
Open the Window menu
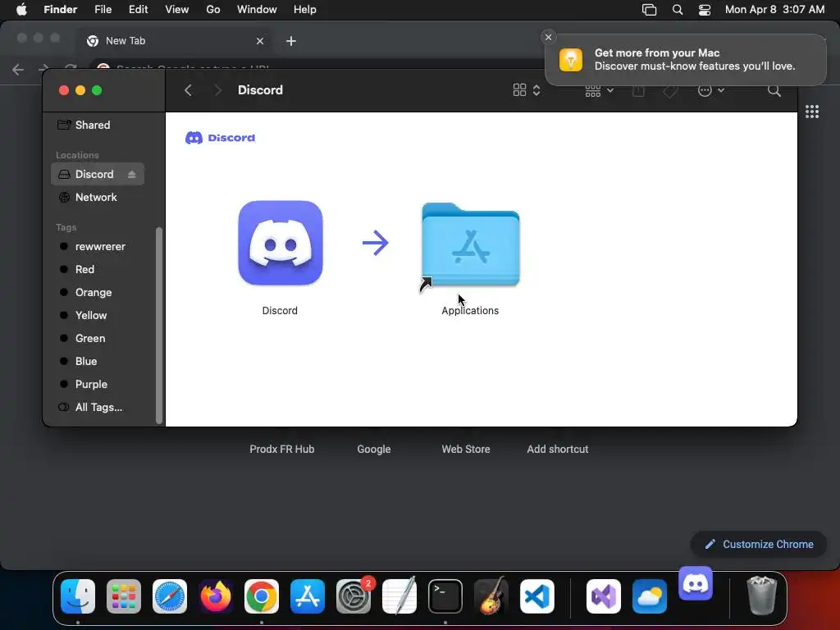coord(257,10)
